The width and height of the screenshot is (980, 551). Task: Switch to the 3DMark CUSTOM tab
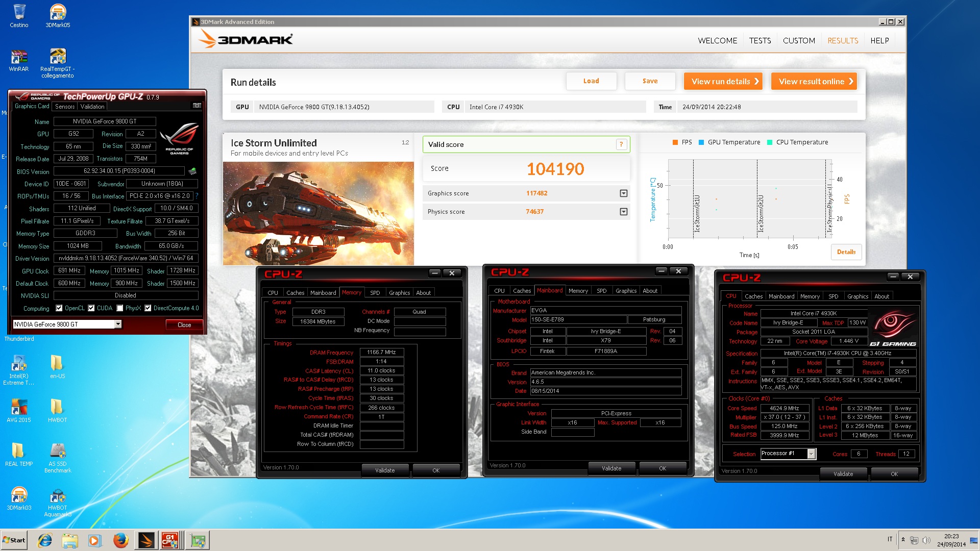coord(799,41)
